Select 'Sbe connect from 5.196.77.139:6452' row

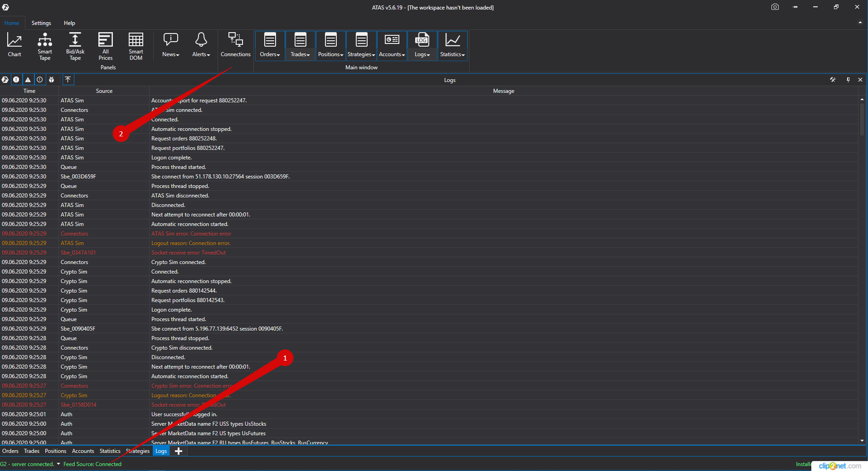429,329
